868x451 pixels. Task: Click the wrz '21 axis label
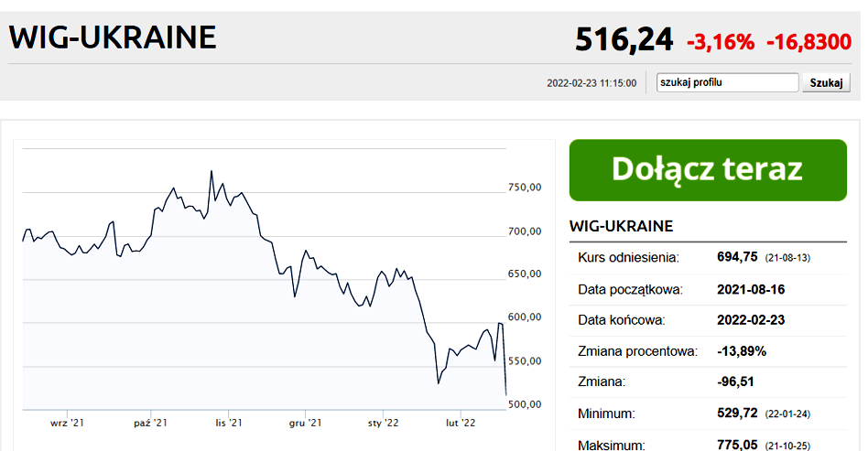pyautogui.click(x=67, y=423)
